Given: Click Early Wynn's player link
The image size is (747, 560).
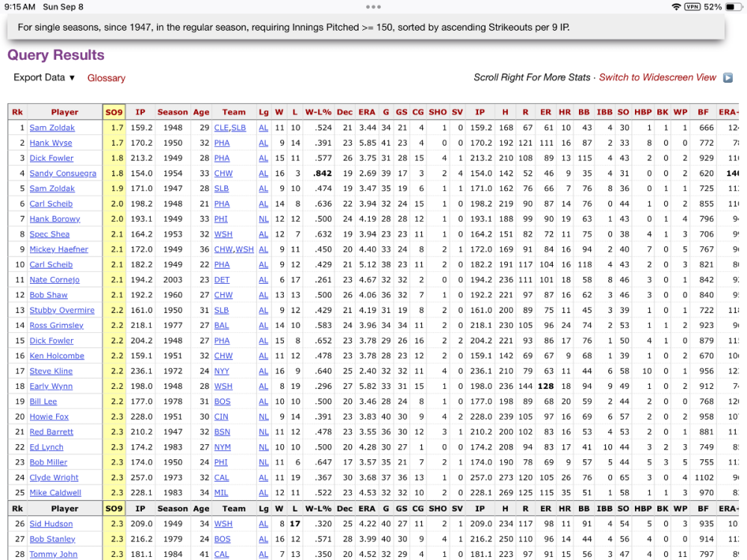Looking at the screenshot, I should (x=51, y=387).
